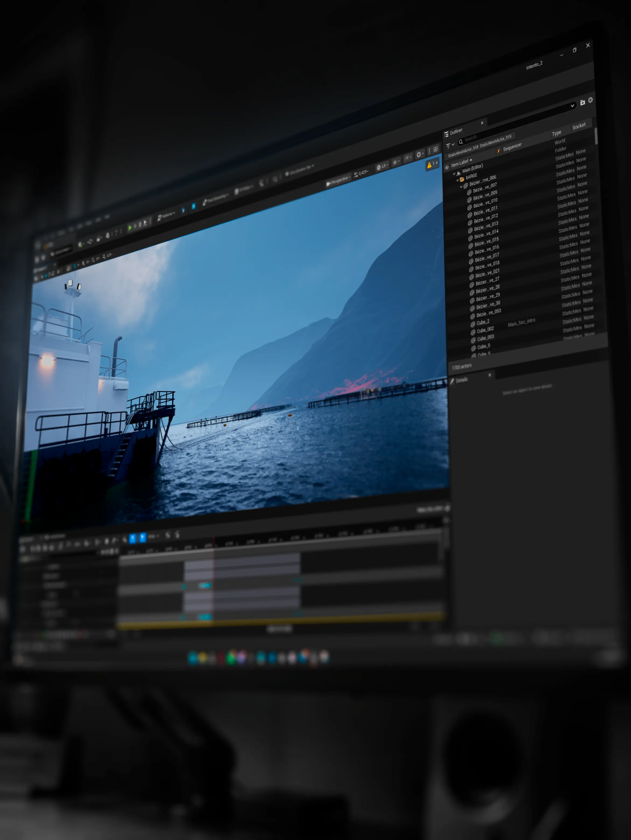Open the Outliner filter options icon
Screen dimensions: 631x840
point(450,145)
